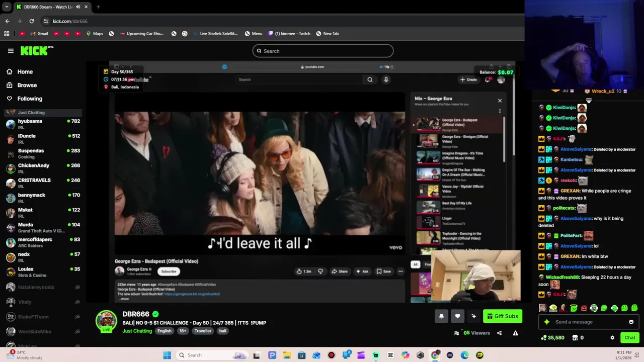Click Windows taskbar search box
The height and width of the screenshot is (362, 644).
point(212,355)
